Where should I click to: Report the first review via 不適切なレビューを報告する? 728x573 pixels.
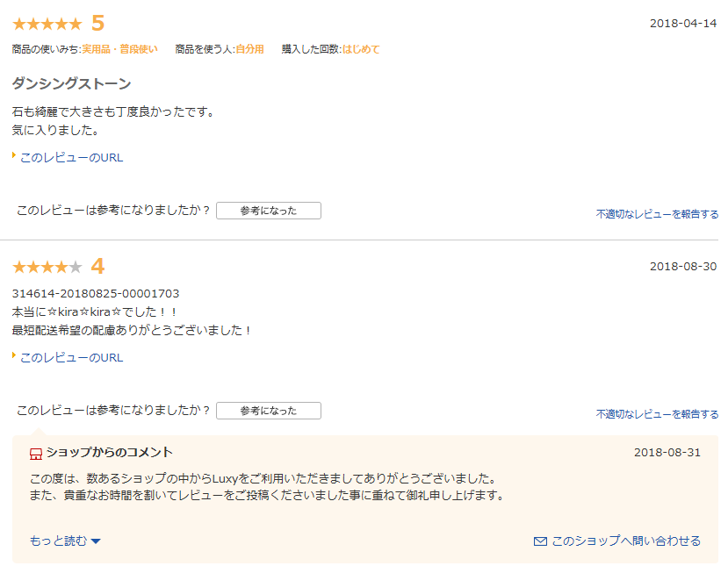[657, 214]
